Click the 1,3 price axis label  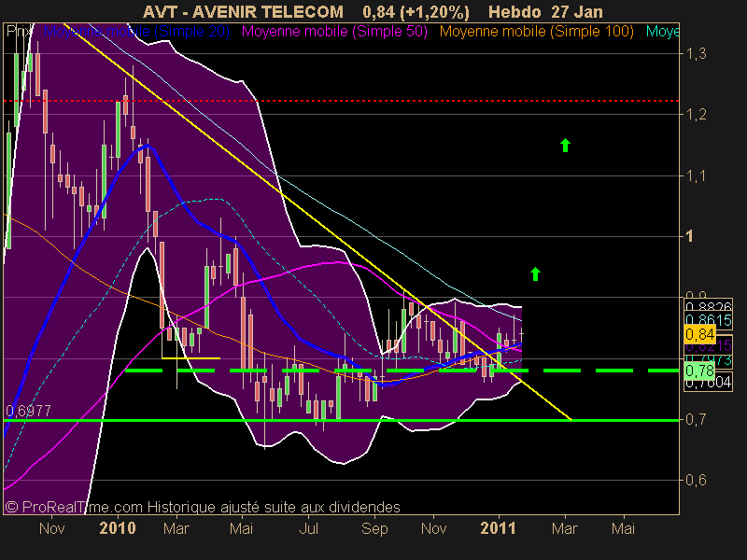(x=696, y=53)
